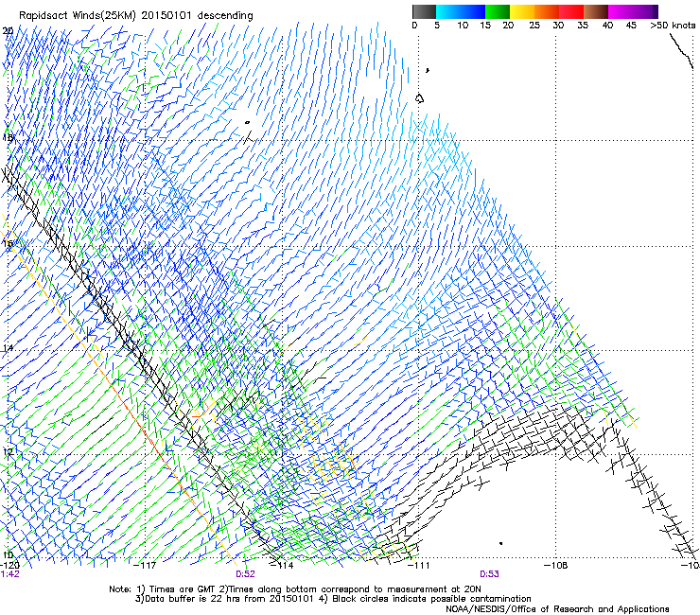Click the legend value '30'
The image size is (700, 615).
coord(558,26)
